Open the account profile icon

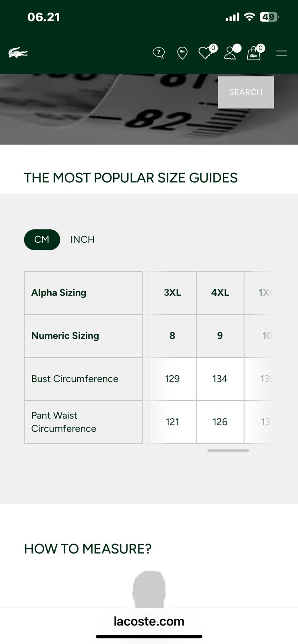tap(230, 53)
